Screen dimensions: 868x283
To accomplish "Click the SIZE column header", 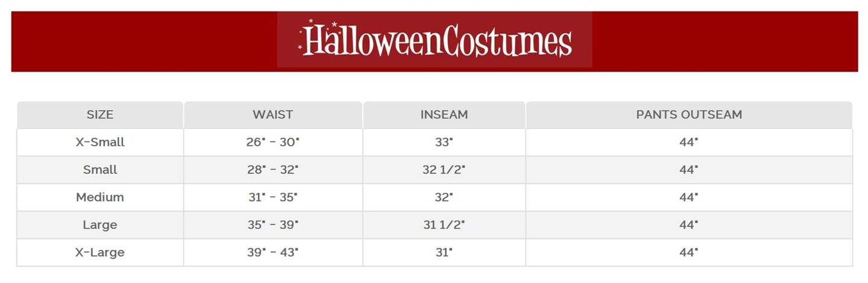I will click(100, 114).
